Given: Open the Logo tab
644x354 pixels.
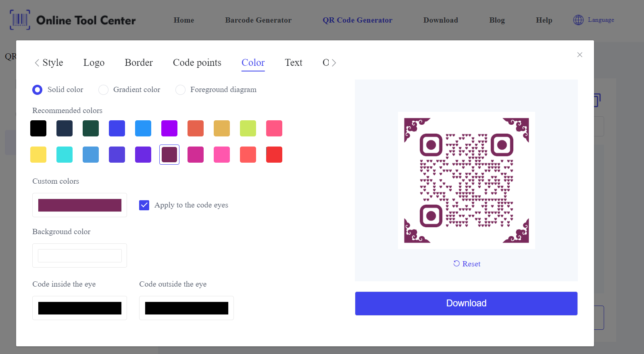Looking at the screenshot, I should [x=94, y=63].
